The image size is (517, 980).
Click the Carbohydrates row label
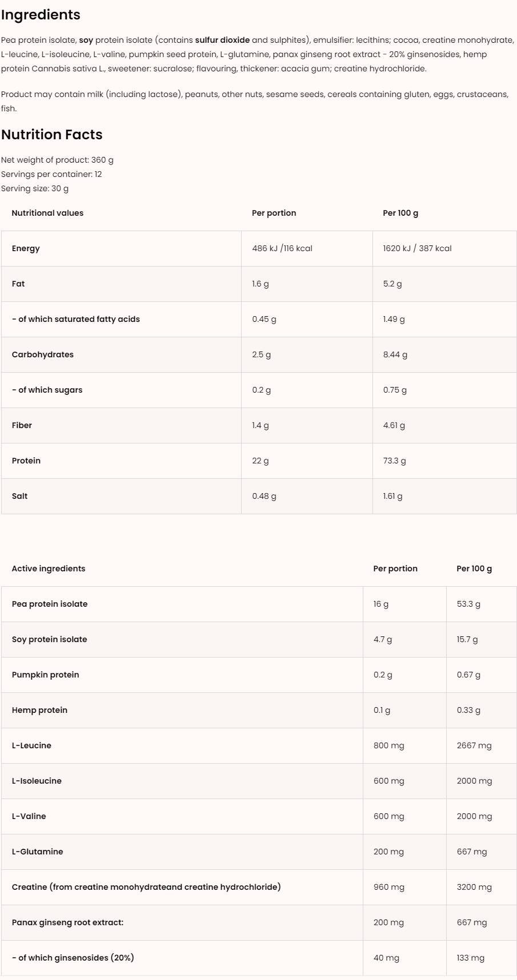tap(43, 354)
